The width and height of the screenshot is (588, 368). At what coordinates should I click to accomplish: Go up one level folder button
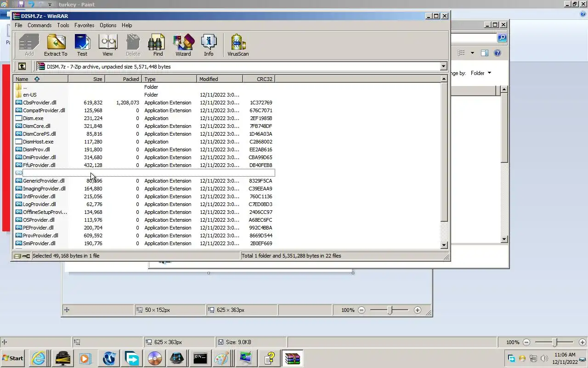pos(22,66)
